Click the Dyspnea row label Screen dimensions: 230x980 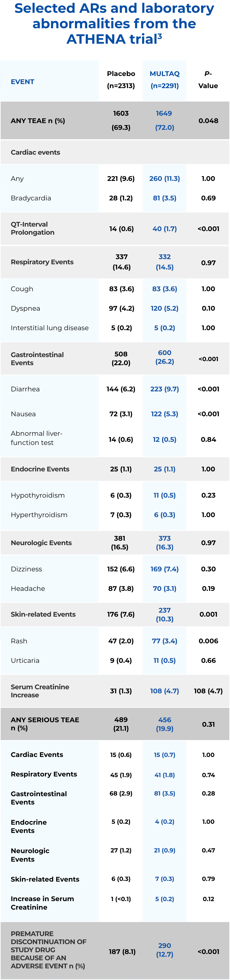25,308
